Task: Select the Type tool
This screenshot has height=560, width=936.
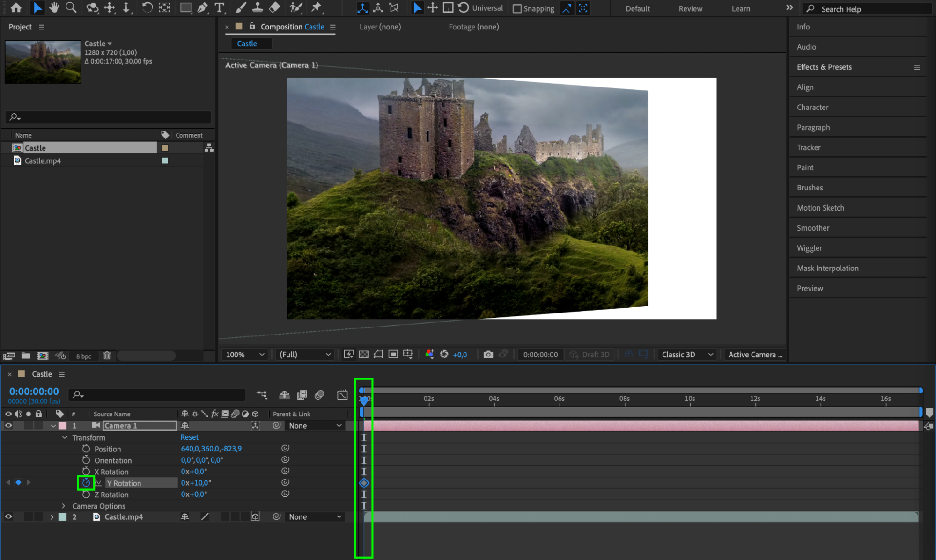Action: pos(219,7)
